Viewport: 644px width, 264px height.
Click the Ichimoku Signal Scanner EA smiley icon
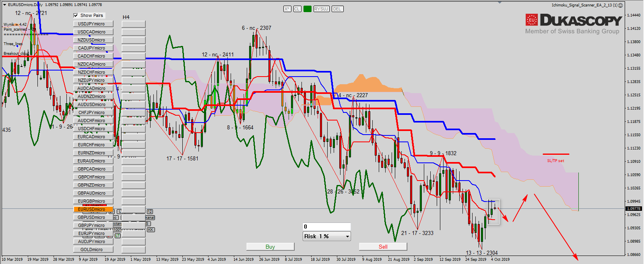pyautogui.click(x=621, y=5)
